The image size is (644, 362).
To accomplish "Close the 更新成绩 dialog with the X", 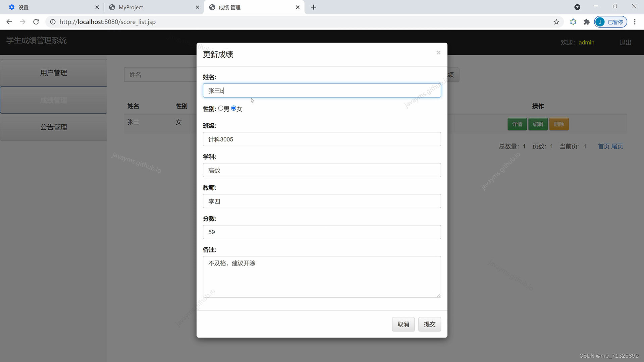I will [438, 53].
